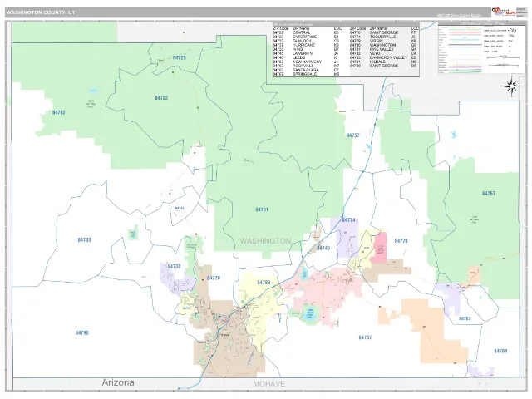Click the LA VERKIN row in ZIP index
The image size is (532, 399).
point(306,53)
